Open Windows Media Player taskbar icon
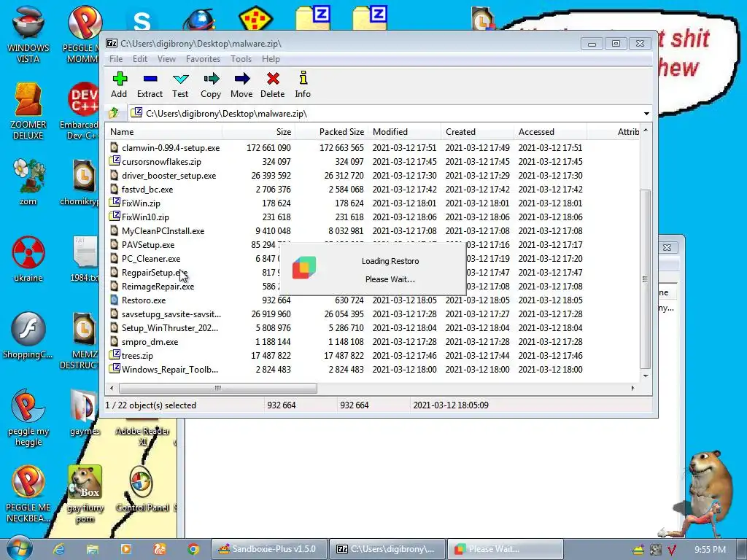 (125, 549)
